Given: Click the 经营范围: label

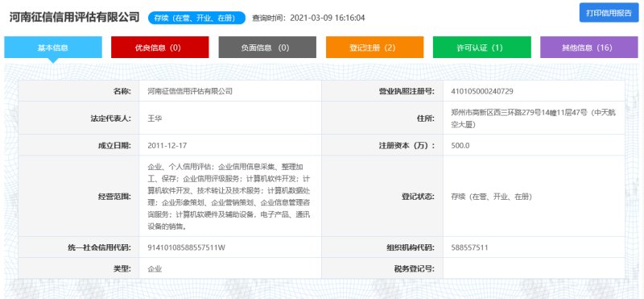Looking at the screenshot, I should point(114,197).
